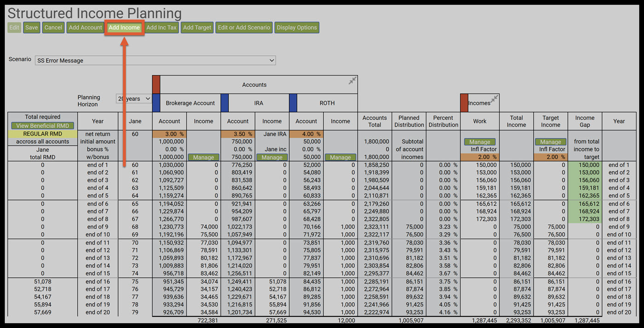Manage the Work income column
The image size is (644, 328).
480,142
